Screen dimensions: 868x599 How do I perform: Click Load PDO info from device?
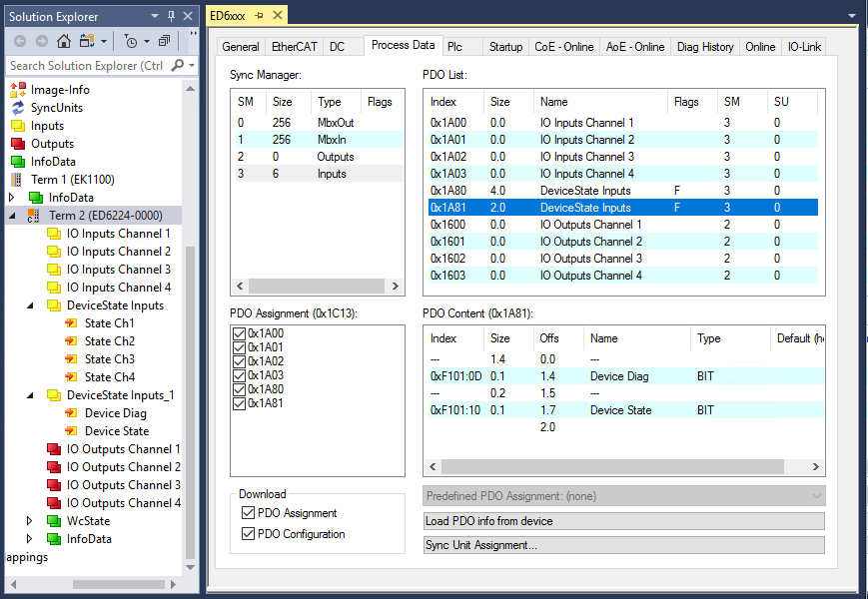click(x=624, y=521)
